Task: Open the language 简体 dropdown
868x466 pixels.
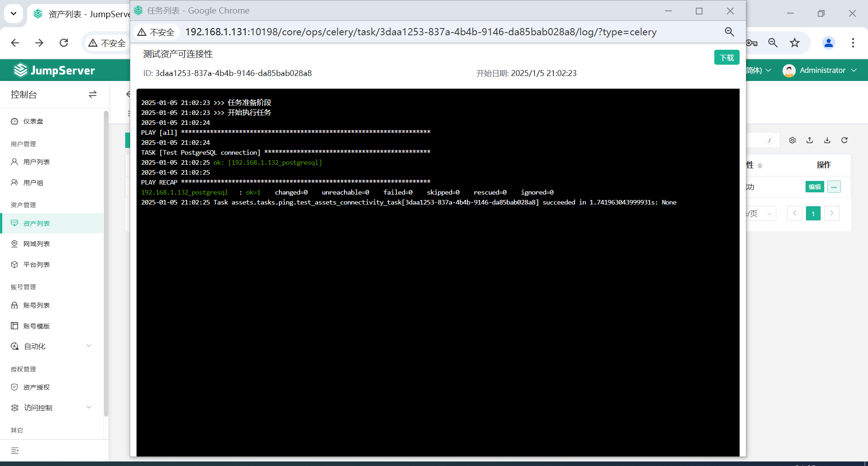Action: 759,70
